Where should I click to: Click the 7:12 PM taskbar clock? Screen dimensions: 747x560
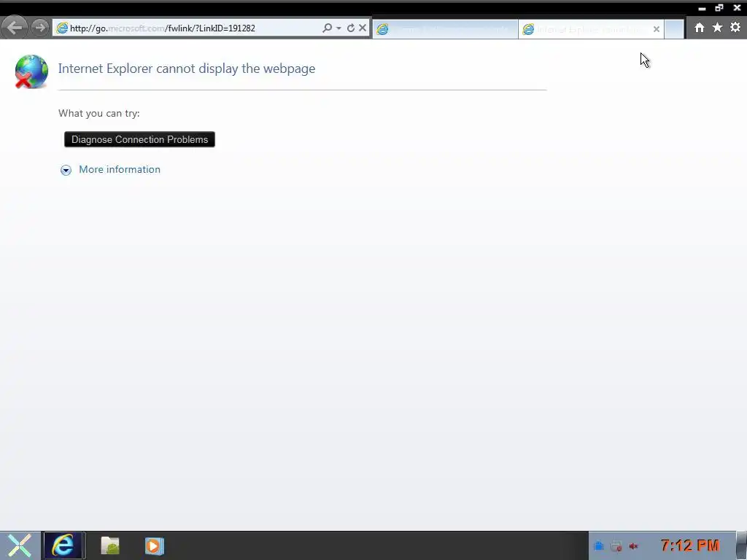690,545
